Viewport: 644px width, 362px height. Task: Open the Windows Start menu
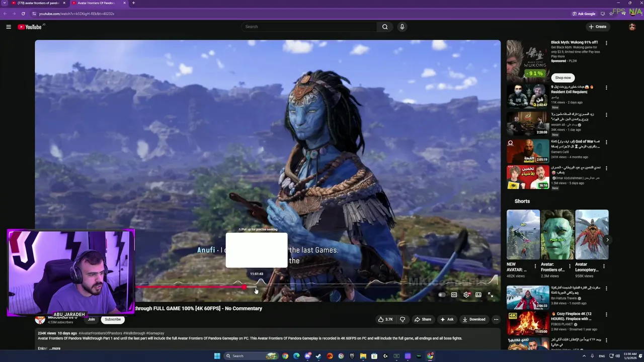tap(217, 356)
